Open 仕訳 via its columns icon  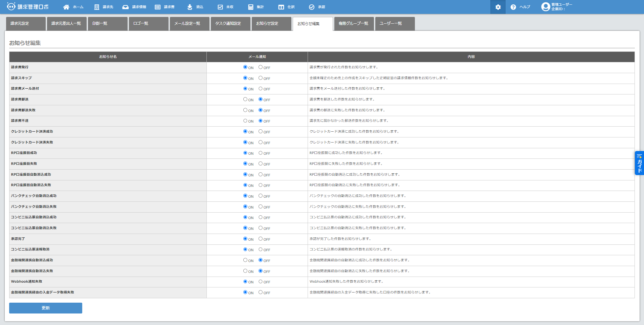pyautogui.click(x=281, y=7)
